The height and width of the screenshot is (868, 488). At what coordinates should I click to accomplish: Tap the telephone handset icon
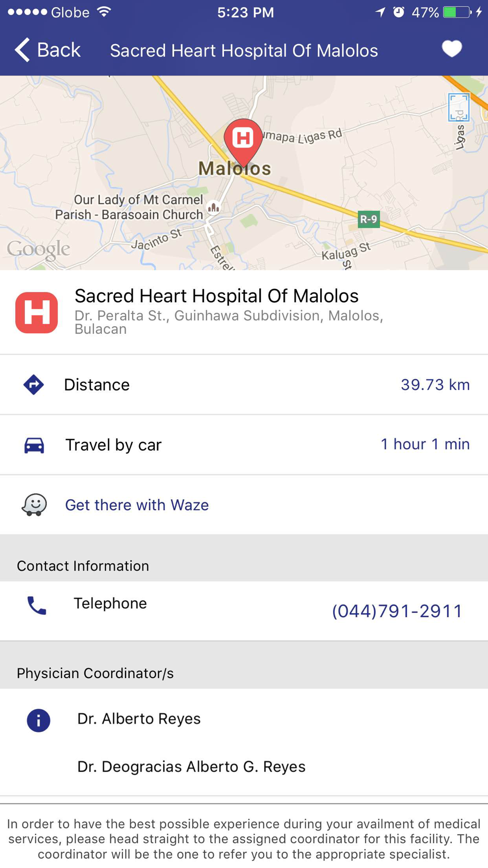[37, 605]
